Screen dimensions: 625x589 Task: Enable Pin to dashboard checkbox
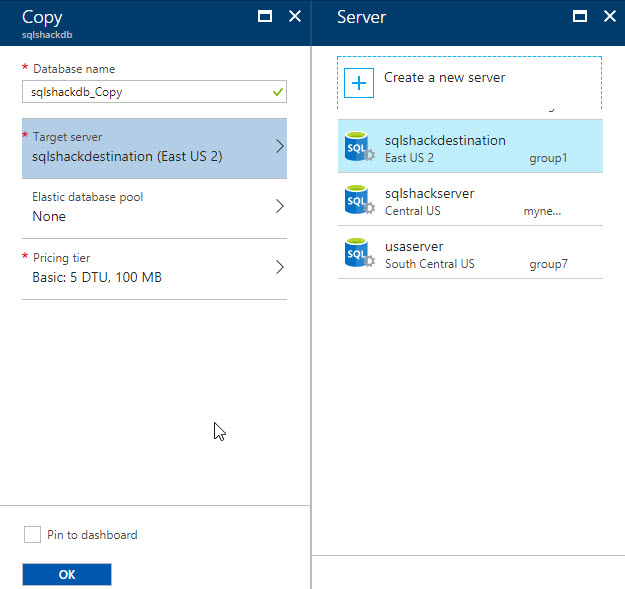32,535
